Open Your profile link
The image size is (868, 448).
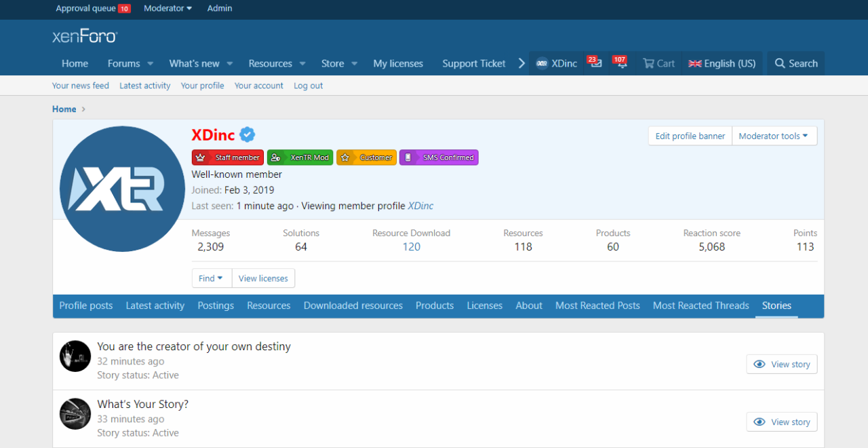202,86
